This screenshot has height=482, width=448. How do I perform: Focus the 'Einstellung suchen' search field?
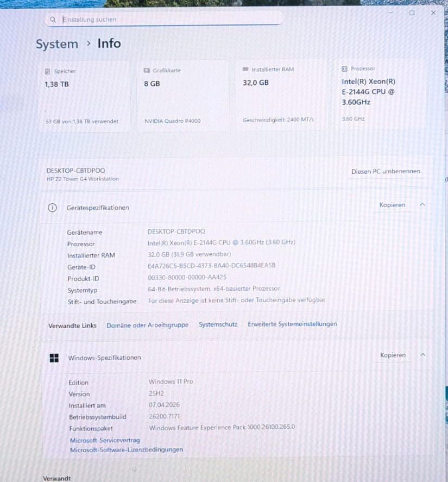(164, 20)
